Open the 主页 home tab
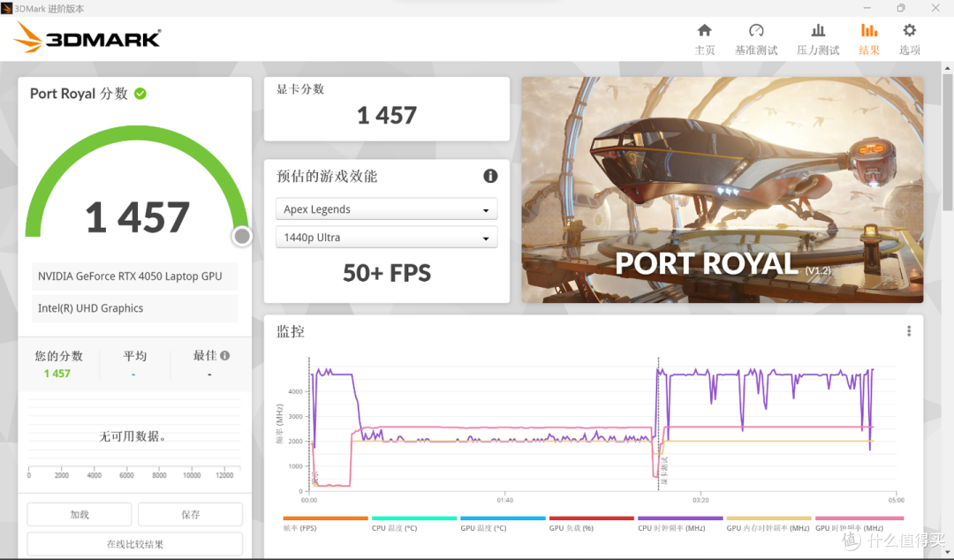This screenshot has width=954, height=560. [705, 40]
